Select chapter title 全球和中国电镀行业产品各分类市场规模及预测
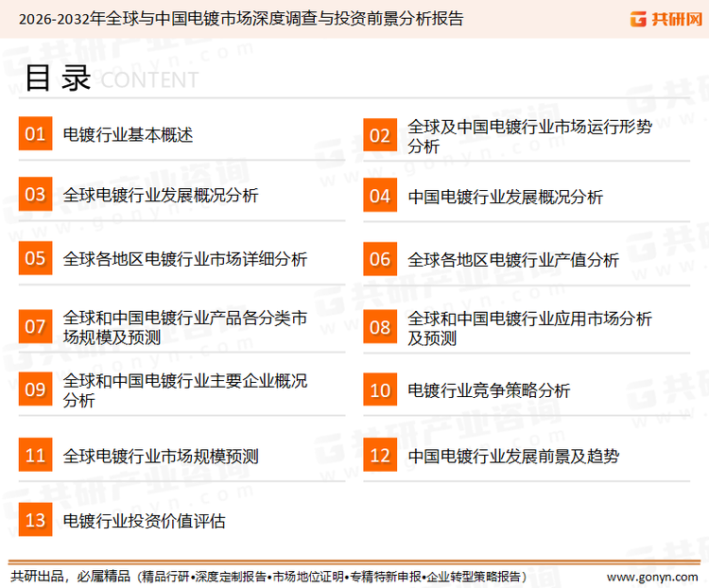The width and height of the screenshot is (709, 588). pyautogui.click(x=185, y=327)
